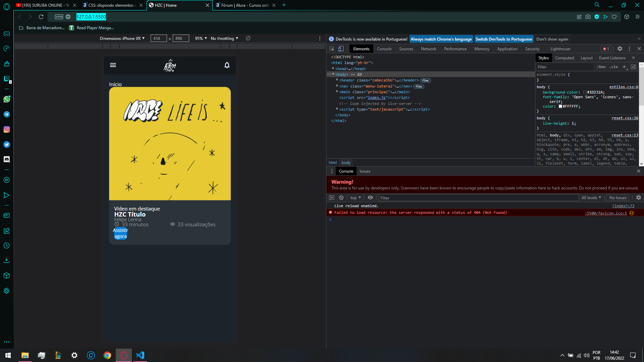Open the GX Corner gamepad icon

tap(7, 34)
